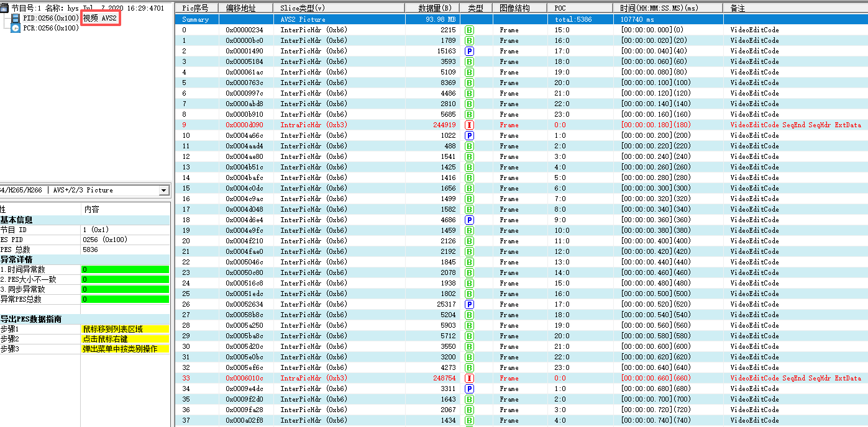
Task: Click the yellow 点击鼠标右键 step cell
Action: coord(125,339)
